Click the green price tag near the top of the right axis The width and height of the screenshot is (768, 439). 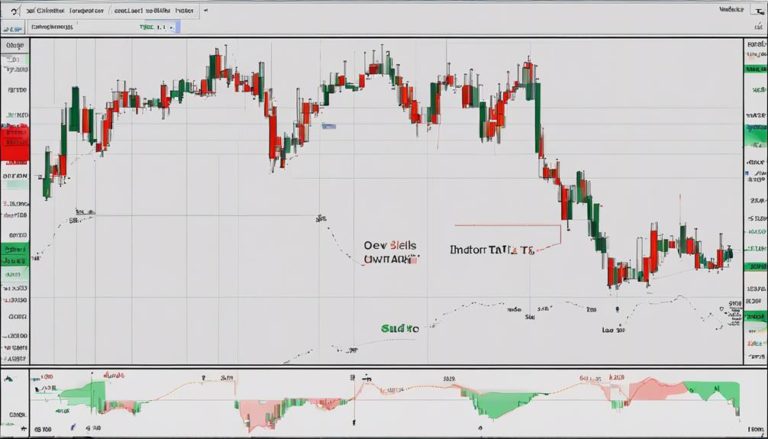tap(756, 69)
